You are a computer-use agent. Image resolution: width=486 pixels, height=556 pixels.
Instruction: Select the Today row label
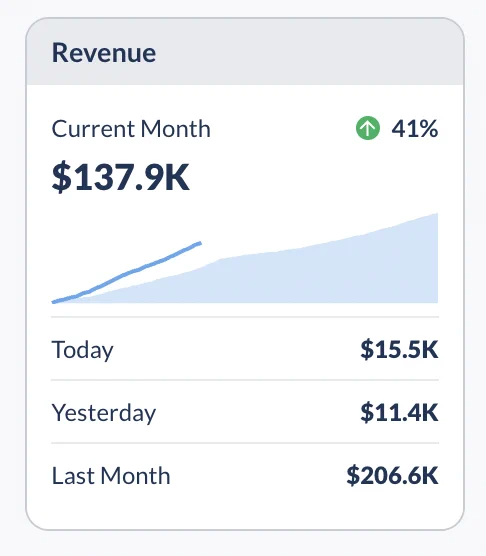click(x=83, y=350)
